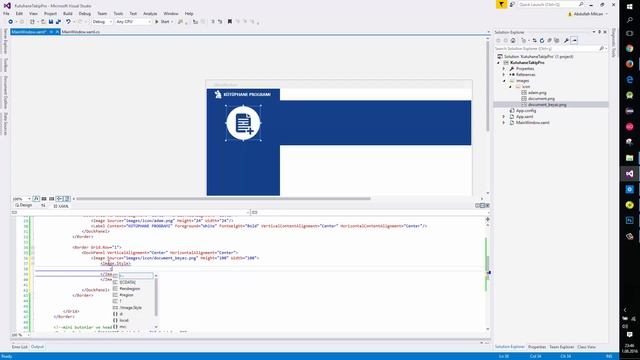
Task: Expand the References node arrow
Action: click(x=504, y=75)
